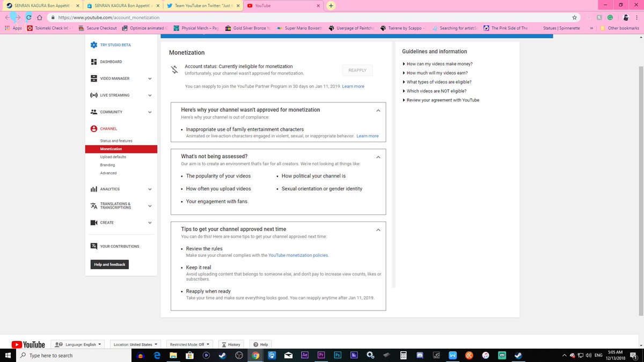Open Branding under Channel

(x=107, y=165)
